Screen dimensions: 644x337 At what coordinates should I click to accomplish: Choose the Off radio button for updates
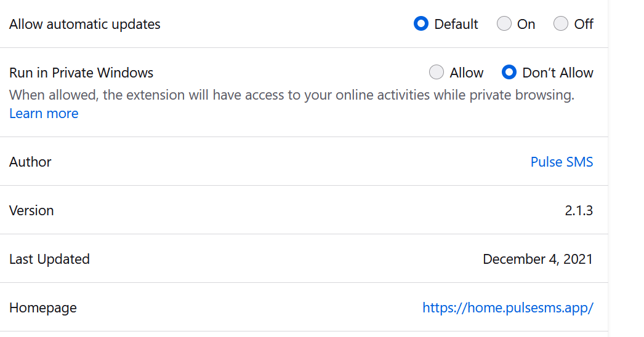[x=561, y=24]
